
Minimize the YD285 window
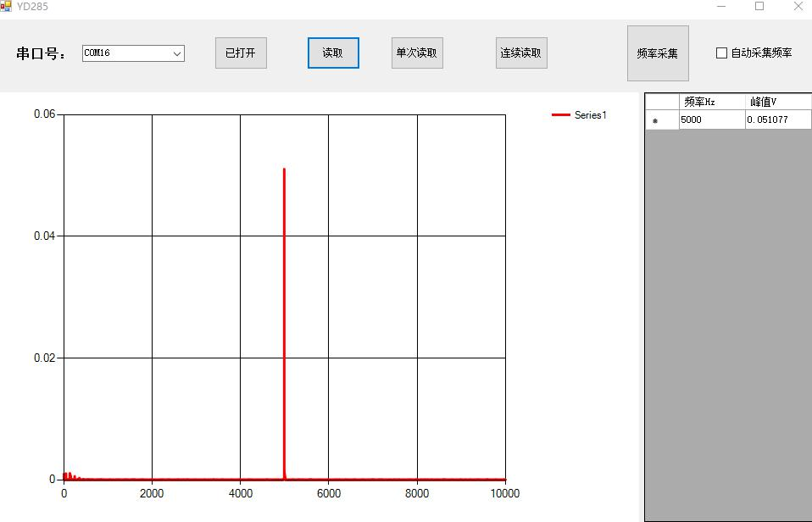pos(721,6)
